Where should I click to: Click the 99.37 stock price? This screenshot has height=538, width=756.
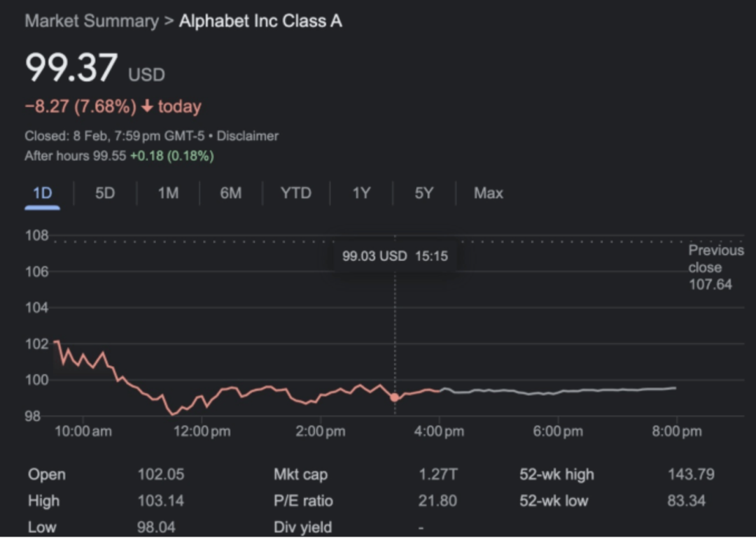pyautogui.click(x=71, y=69)
